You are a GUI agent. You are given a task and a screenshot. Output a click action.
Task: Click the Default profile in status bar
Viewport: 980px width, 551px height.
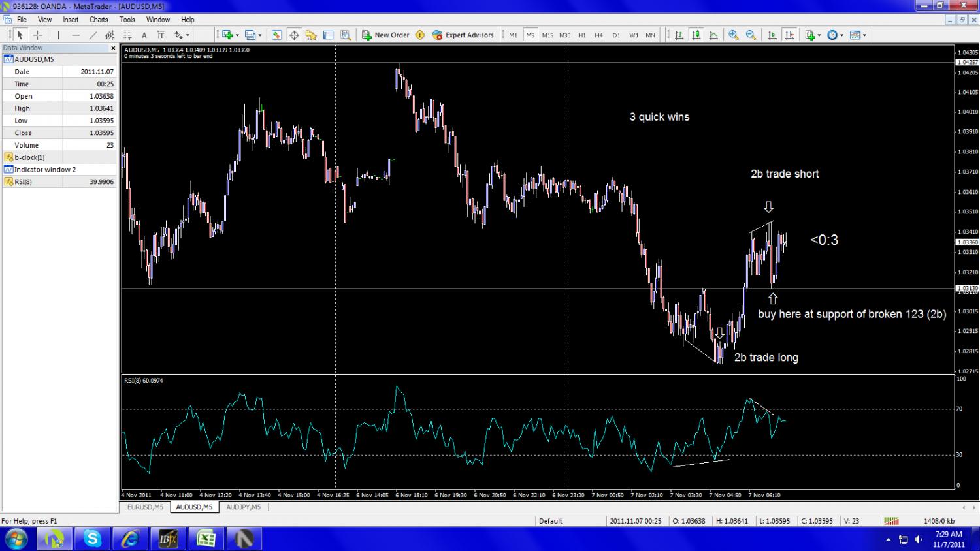tap(550, 521)
